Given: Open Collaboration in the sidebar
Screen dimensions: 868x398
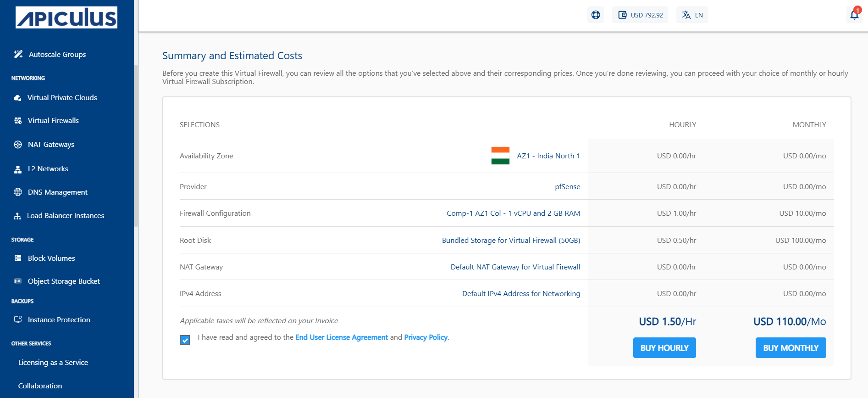Looking at the screenshot, I should (40, 386).
